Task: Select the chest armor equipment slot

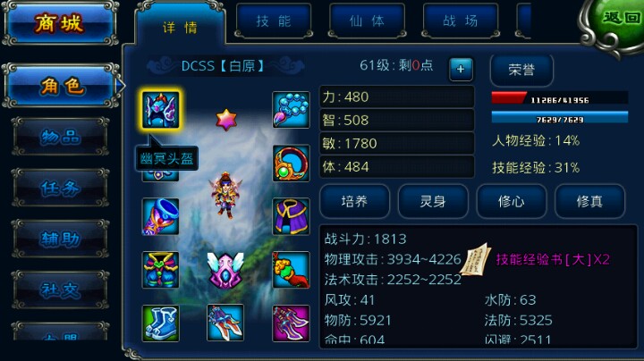Action: pyautogui.click(x=161, y=270)
